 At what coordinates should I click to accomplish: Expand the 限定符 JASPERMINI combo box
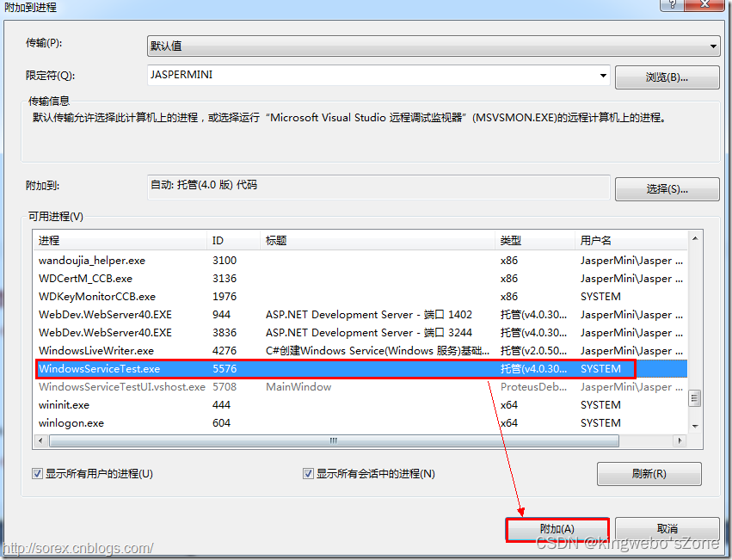pyautogui.click(x=602, y=76)
